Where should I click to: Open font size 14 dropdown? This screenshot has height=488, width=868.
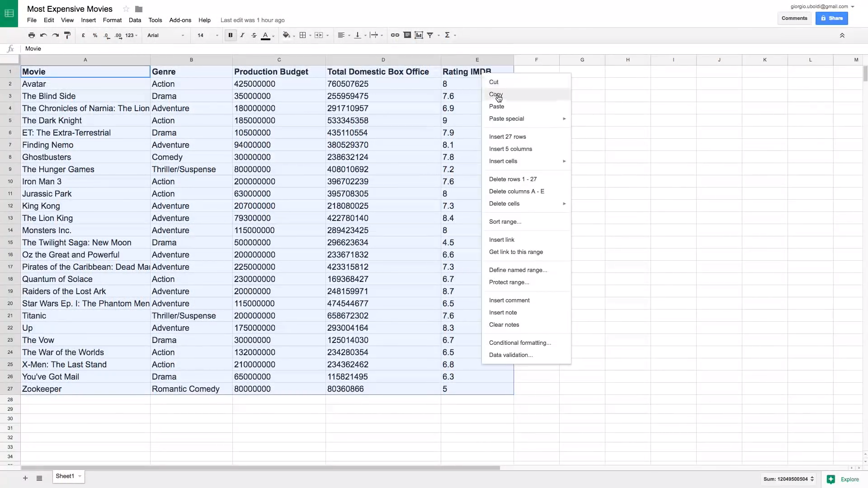pyautogui.click(x=208, y=35)
